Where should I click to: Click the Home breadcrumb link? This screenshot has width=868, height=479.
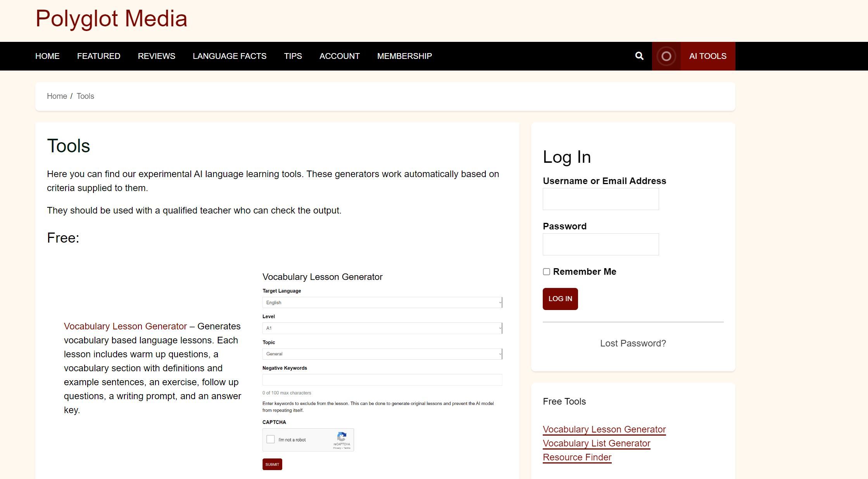coord(57,96)
